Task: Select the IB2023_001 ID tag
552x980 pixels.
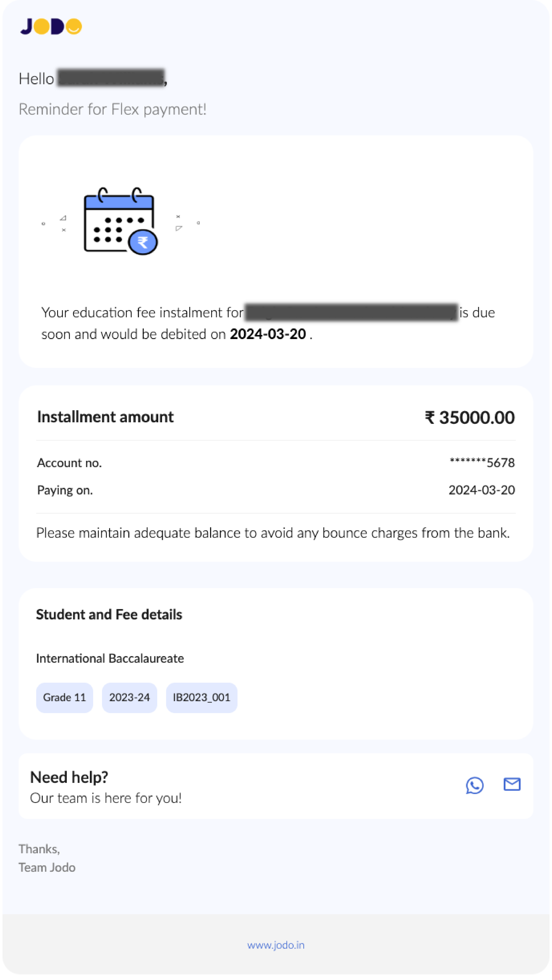Action: [x=202, y=698]
